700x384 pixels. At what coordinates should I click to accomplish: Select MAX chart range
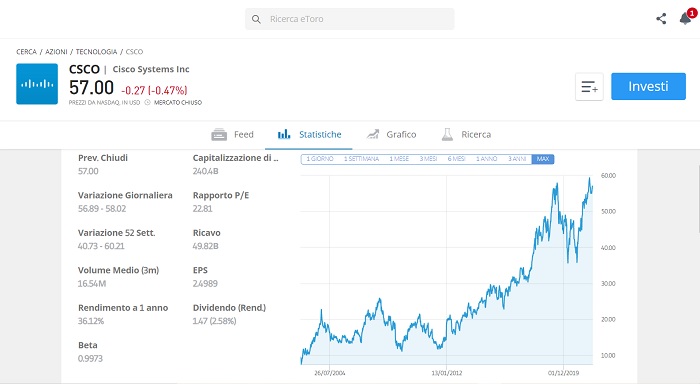(543, 159)
